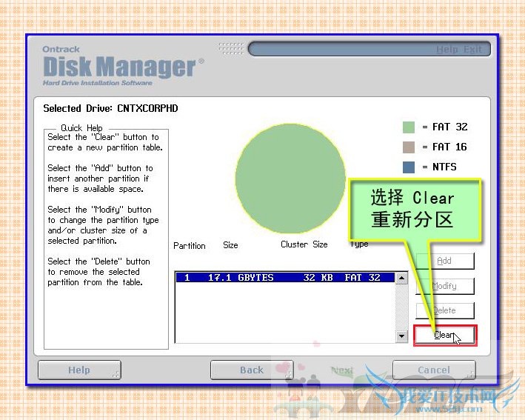This screenshot has width=525, height=420.
Task: Choose Exit in the top title bar
Action: (x=473, y=50)
